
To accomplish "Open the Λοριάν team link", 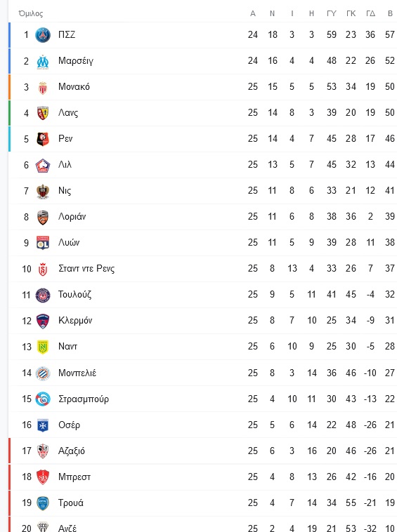I will pyautogui.click(x=72, y=216).
